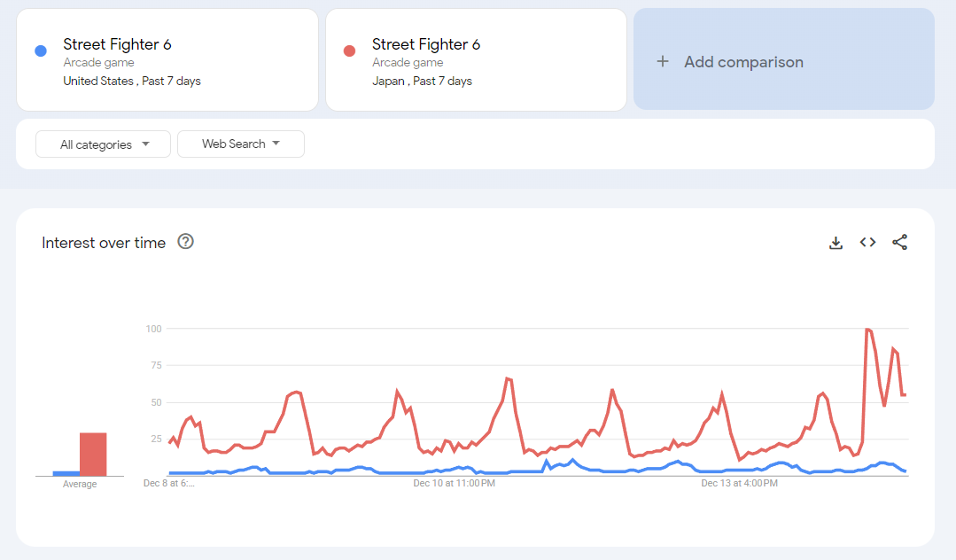Share the Interest over time chart

pos(900,242)
